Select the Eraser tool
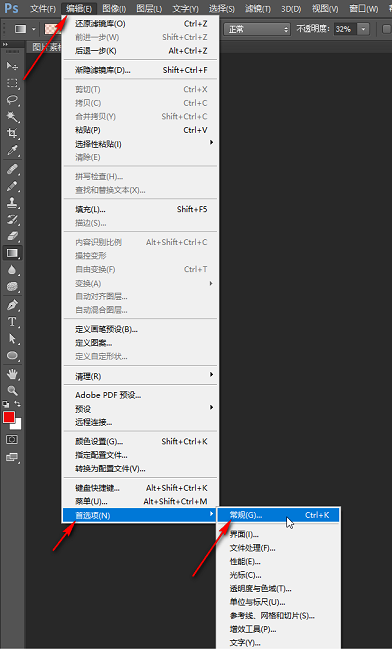Image resolution: width=392 pixels, height=650 pixels. (x=12, y=236)
